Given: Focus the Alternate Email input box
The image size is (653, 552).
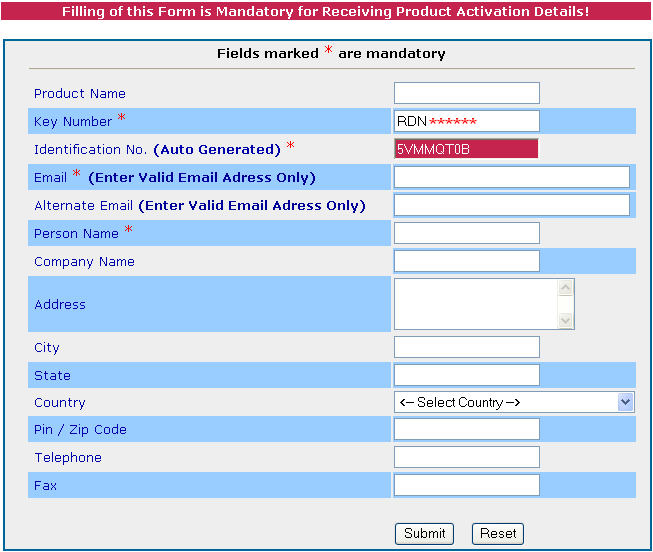Looking at the screenshot, I should tap(512, 205).
